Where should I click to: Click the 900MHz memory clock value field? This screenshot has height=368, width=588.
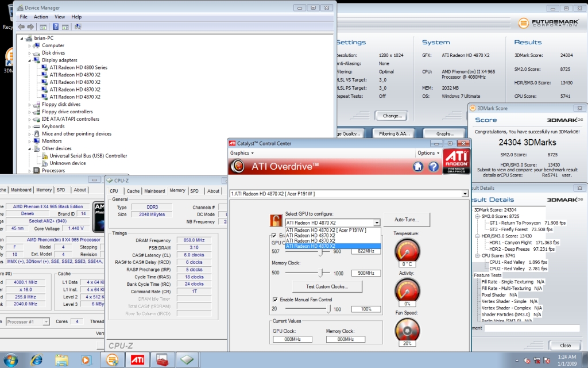coord(366,273)
